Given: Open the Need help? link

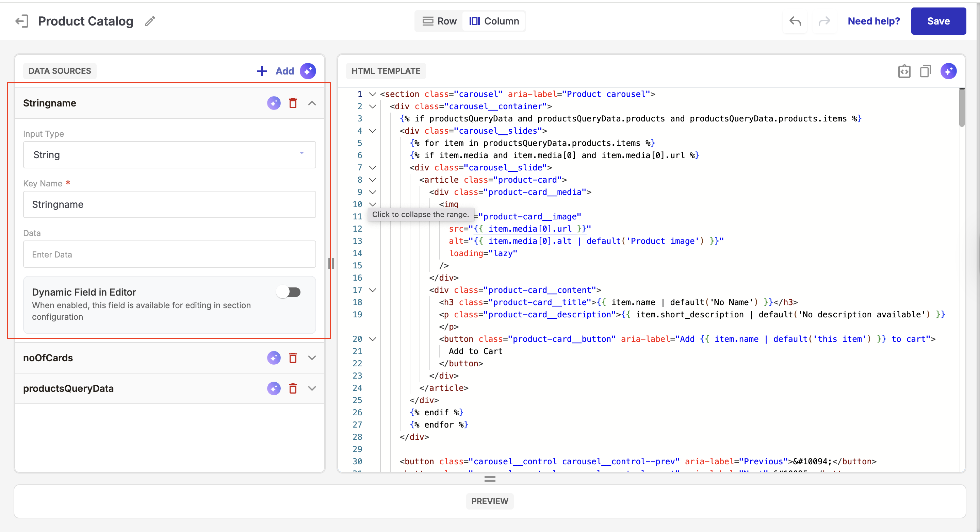Looking at the screenshot, I should [x=873, y=21].
